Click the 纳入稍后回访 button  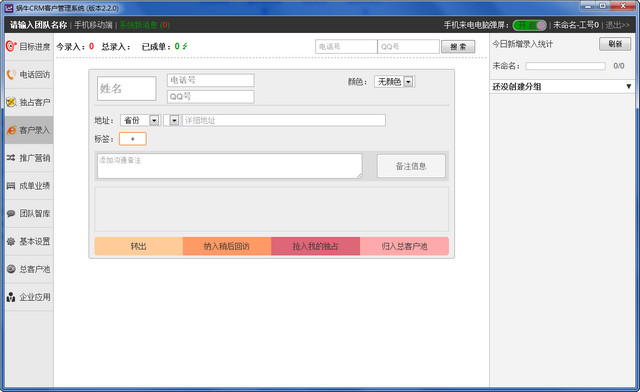pos(227,246)
